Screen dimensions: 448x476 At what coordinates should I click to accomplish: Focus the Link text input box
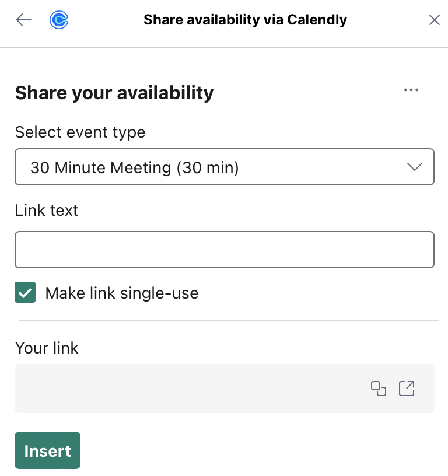pyautogui.click(x=225, y=250)
